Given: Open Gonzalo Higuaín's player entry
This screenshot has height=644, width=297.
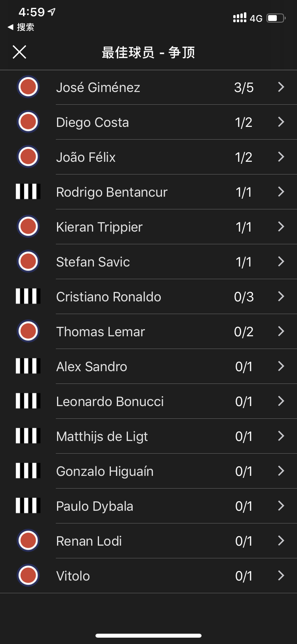Looking at the screenshot, I should coord(105,471).
